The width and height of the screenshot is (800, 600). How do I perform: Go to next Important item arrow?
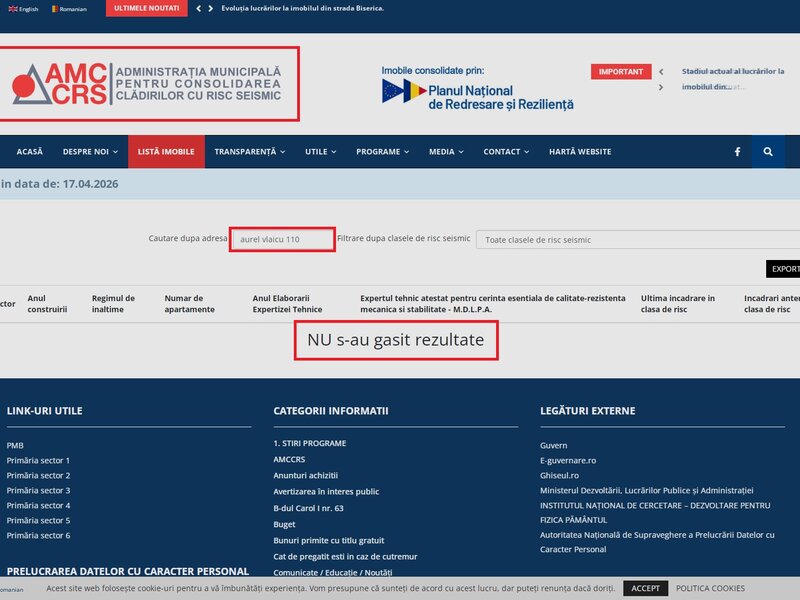click(x=661, y=87)
